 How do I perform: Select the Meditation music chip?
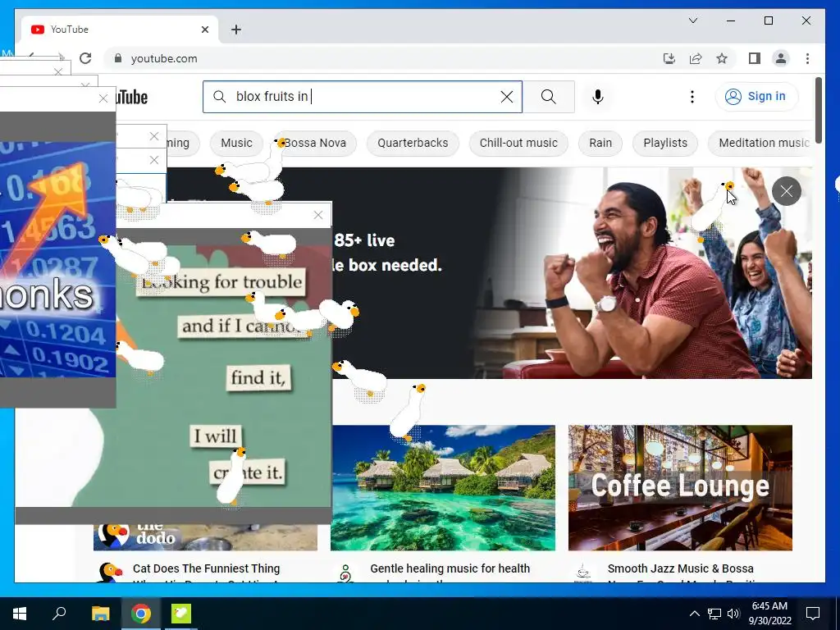click(760, 143)
